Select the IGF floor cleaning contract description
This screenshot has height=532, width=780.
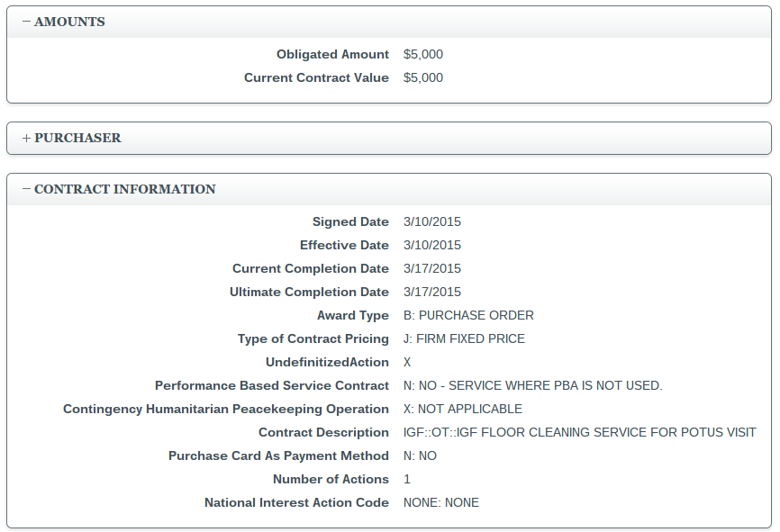pos(579,432)
